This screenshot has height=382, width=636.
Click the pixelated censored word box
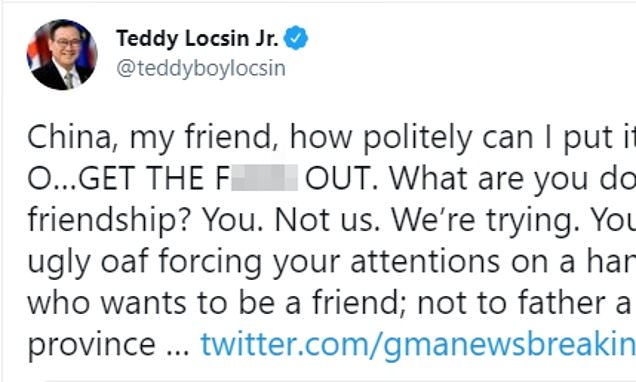pyautogui.click(x=264, y=178)
